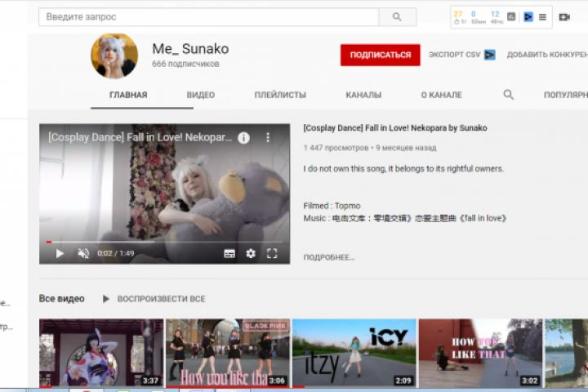Image resolution: width=588 pixels, height=392 pixels.
Task: Open the BLACKPINK 3:06 video thumbnail
Action: (x=228, y=353)
